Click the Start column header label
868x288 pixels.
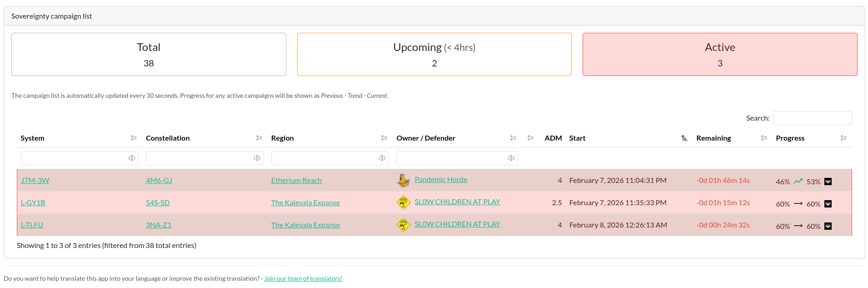[x=577, y=138]
